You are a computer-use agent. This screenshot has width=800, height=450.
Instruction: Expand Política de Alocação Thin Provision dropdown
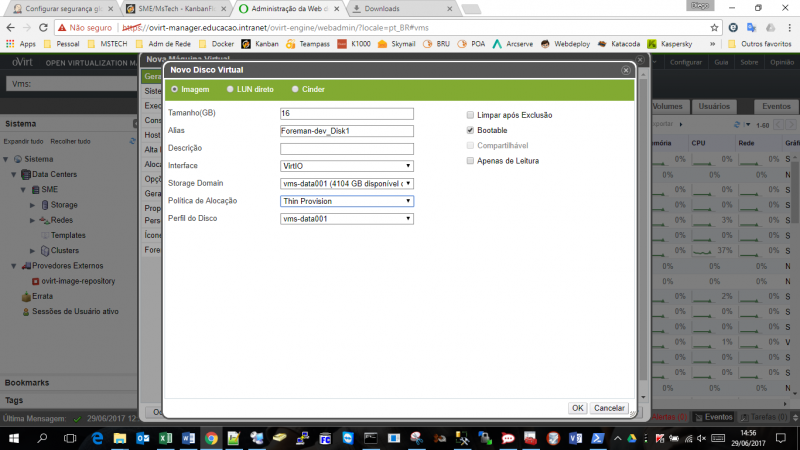tap(346, 201)
